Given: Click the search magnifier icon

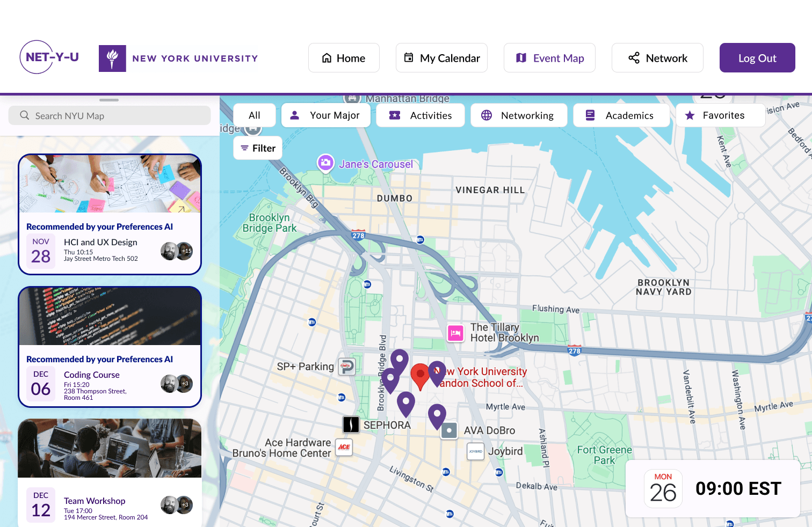Looking at the screenshot, I should coord(25,115).
